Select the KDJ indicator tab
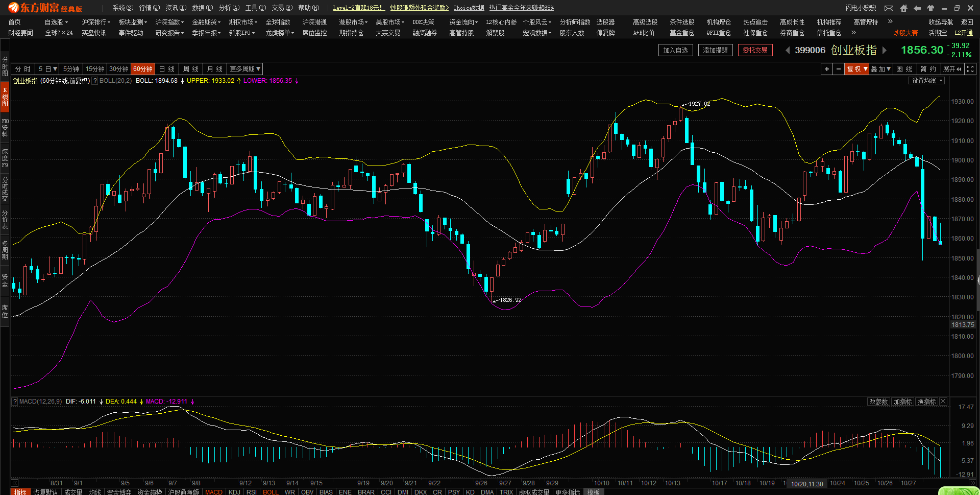Viewport: 980px width, 495px height. click(x=234, y=492)
